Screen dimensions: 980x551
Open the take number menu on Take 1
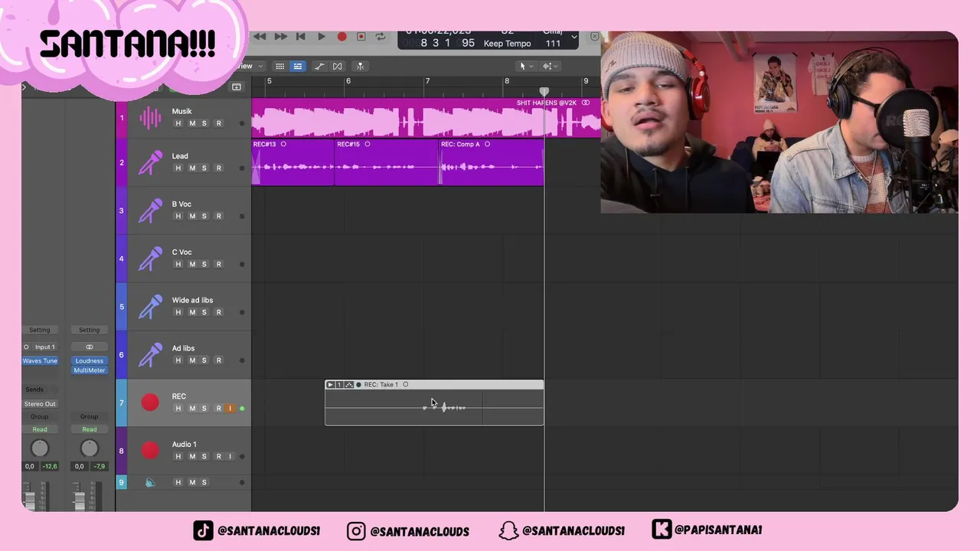pos(339,385)
